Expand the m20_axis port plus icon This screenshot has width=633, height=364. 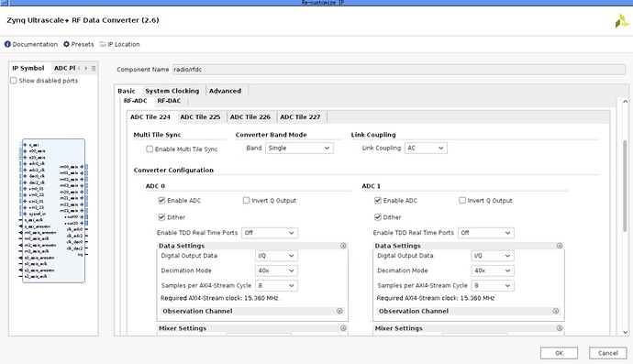(x=82, y=192)
